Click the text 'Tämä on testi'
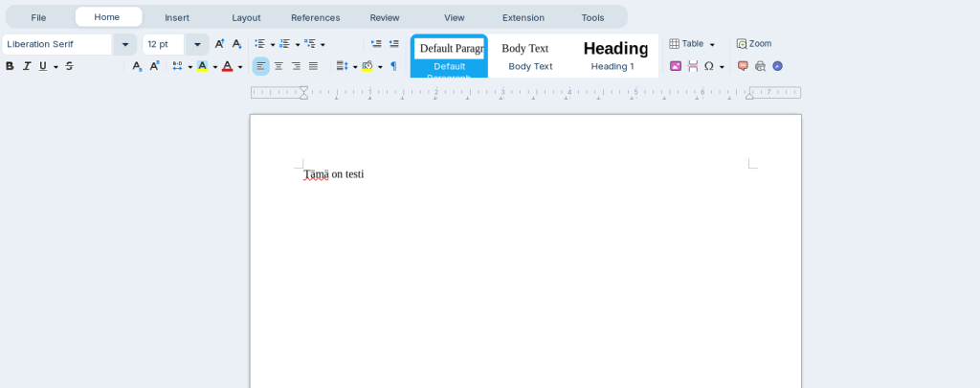The image size is (980, 388). click(x=334, y=174)
